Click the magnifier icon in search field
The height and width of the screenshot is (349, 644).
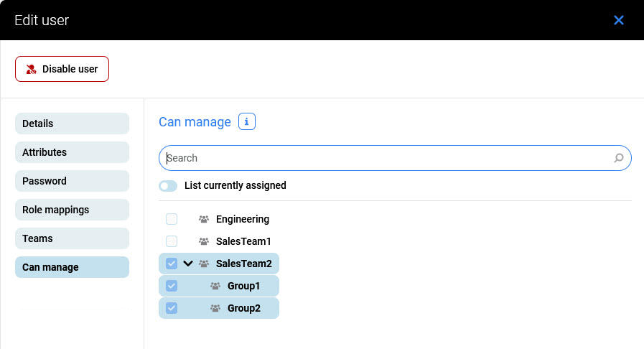click(x=618, y=158)
